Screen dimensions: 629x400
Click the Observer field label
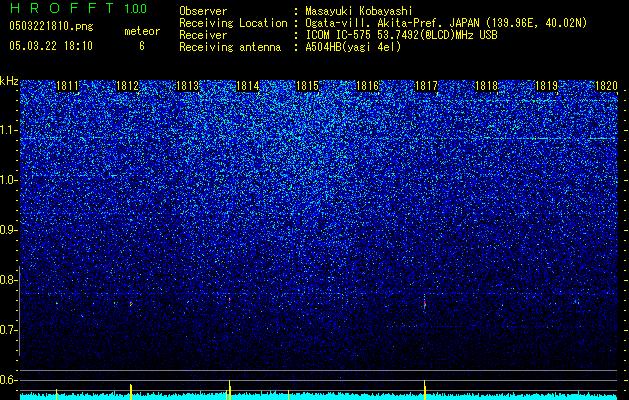(203, 11)
